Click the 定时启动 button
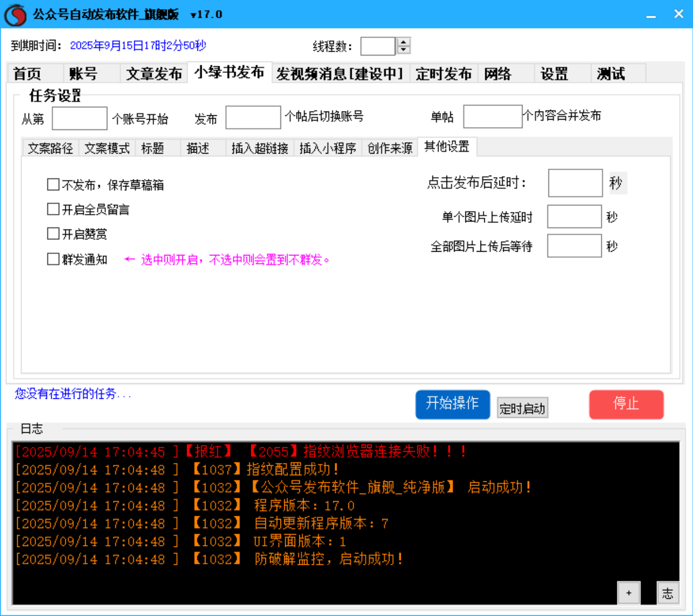Image resolution: width=693 pixels, height=616 pixels. [x=522, y=408]
